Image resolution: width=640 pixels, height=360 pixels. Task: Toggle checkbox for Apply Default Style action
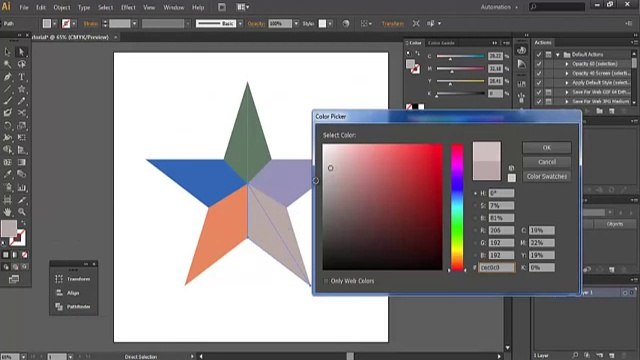tap(539, 82)
